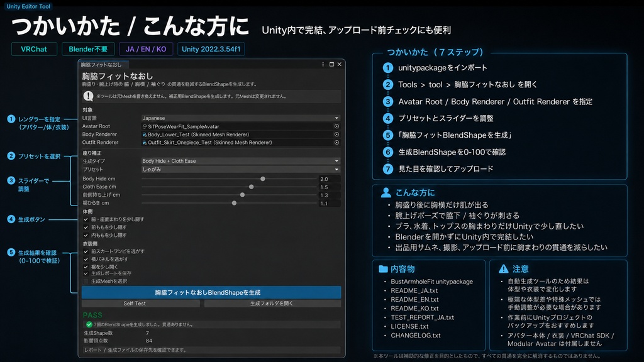
Task: Click the green checkmark icon under PASS
Action: pyautogui.click(x=89, y=324)
